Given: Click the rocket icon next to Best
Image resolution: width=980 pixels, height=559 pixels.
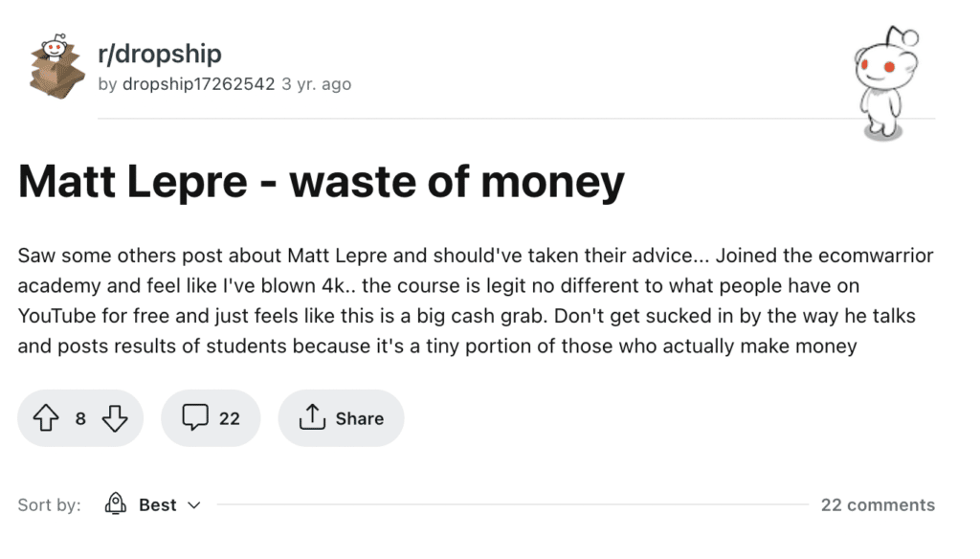Looking at the screenshot, I should click(x=115, y=504).
